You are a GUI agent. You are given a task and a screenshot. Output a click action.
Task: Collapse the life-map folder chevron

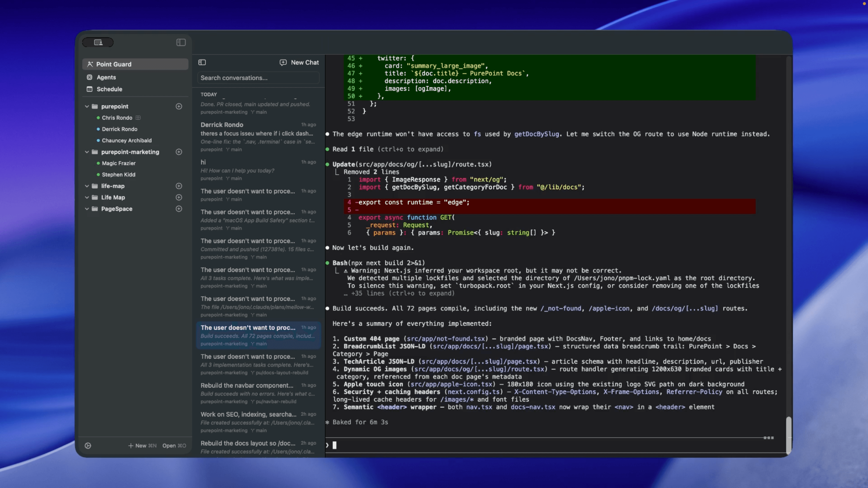click(x=87, y=186)
